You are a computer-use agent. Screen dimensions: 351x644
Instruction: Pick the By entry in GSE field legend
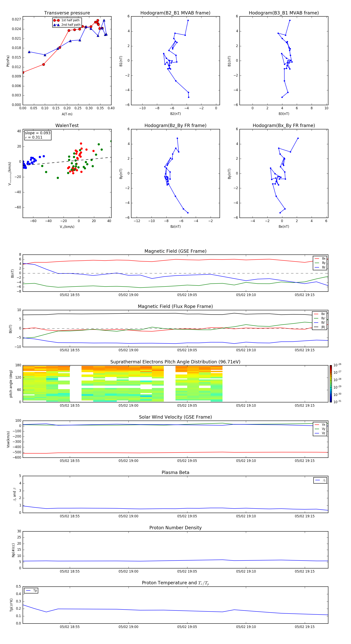(x=320, y=263)
